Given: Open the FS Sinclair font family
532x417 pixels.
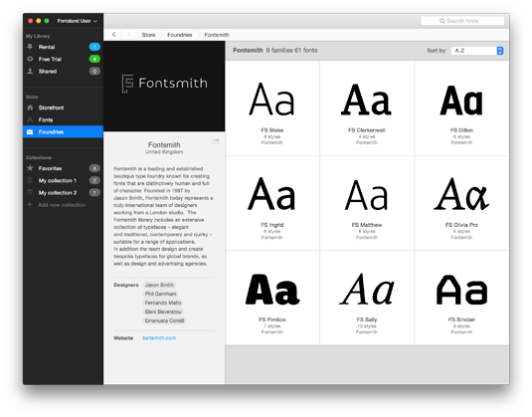Looking at the screenshot, I should pos(461,299).
